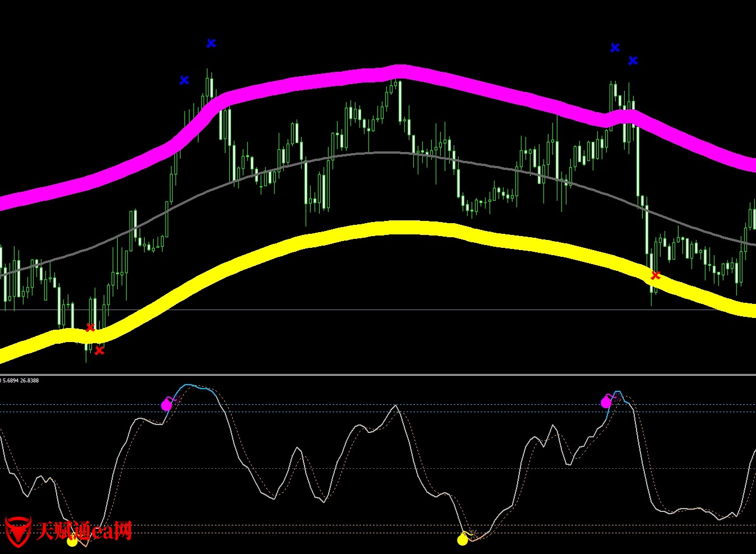
Task: Click the red bull logo watermark
Action: 17,531
